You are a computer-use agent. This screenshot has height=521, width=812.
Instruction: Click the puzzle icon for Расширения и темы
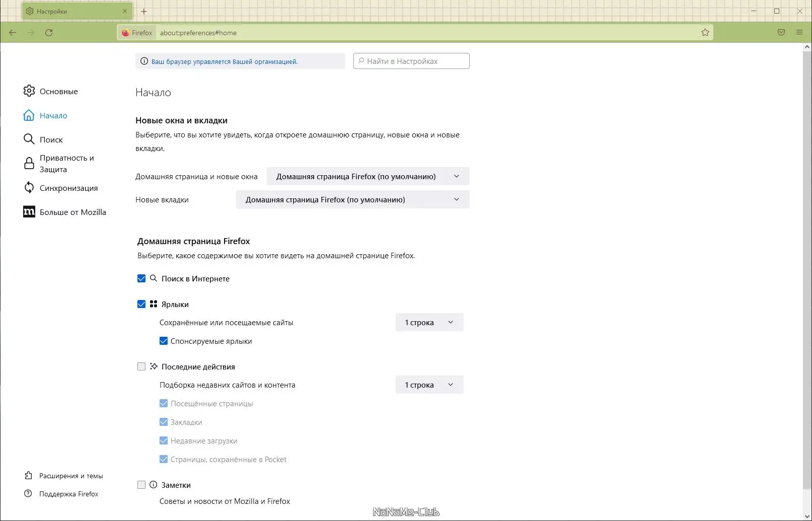tap(28, 476)
